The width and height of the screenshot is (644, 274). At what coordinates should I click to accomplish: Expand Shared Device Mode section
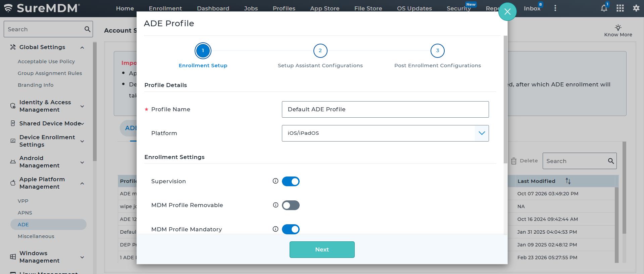click(x=82, y=124)
